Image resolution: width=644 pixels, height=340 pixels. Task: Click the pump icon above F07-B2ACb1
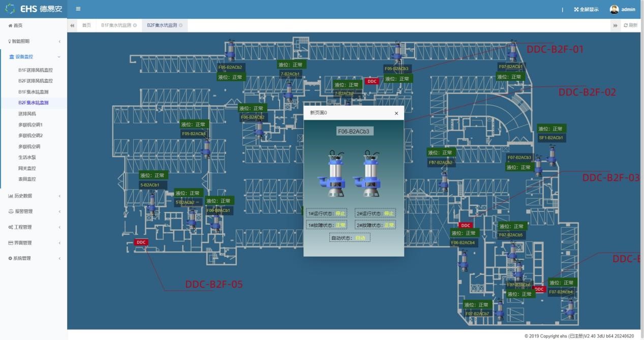click(512, 51)
